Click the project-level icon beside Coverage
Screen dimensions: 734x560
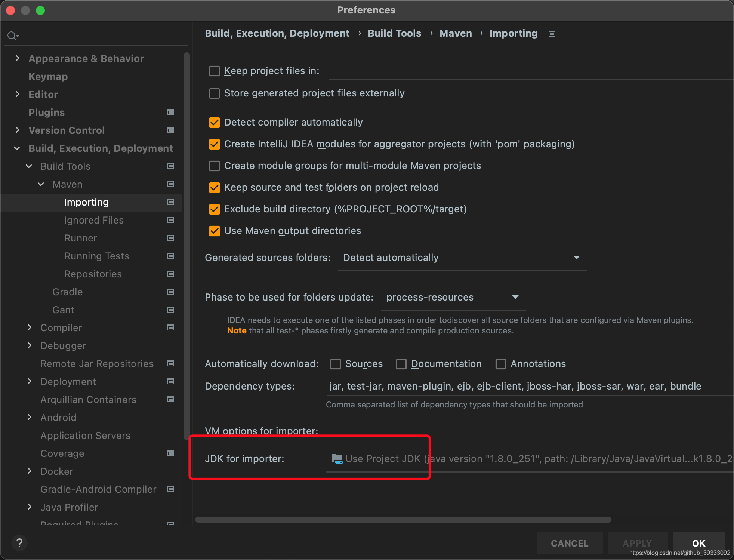(x=171, y=453)
